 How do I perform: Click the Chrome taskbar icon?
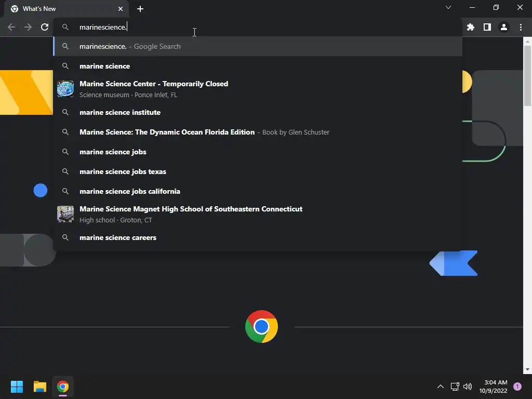point(63,387)
